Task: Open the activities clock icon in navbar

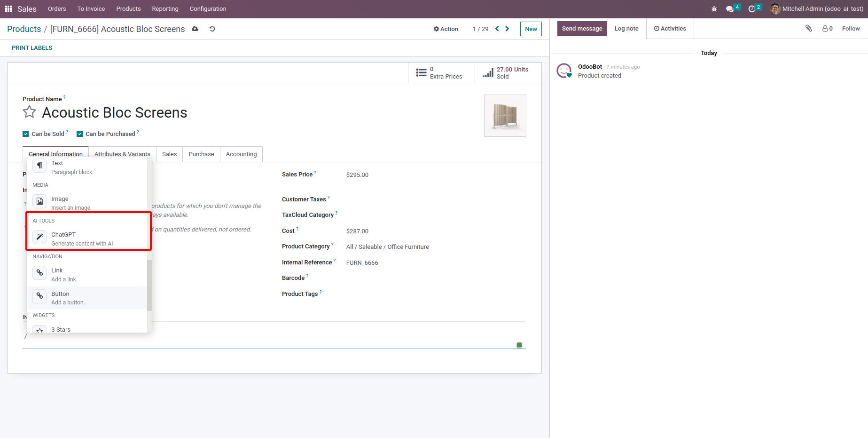Action: tap(752, 9)
